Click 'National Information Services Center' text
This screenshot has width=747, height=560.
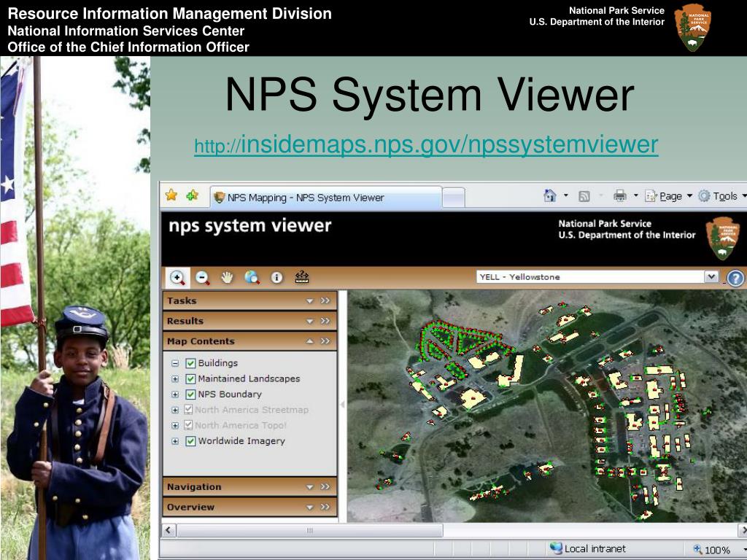(126, 31)
